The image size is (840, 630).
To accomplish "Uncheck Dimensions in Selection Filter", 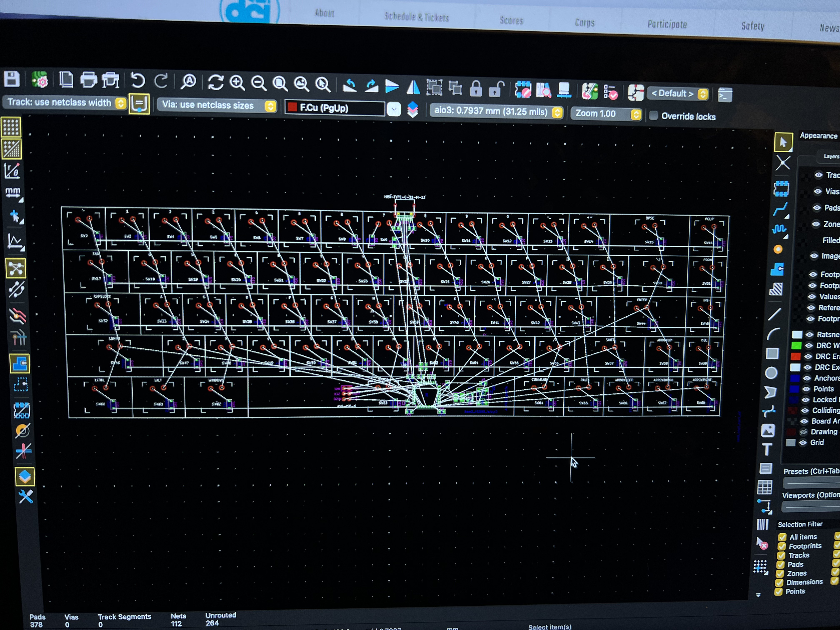I will [779, 582].
